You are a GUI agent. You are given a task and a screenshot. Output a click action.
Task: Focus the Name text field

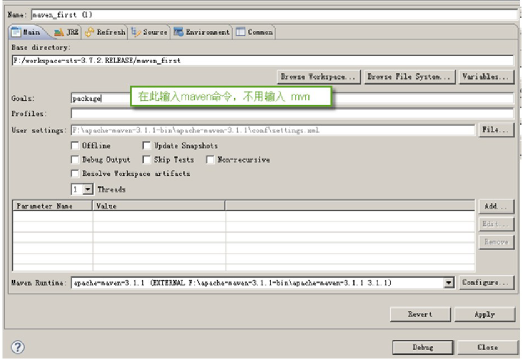[274, 15]
